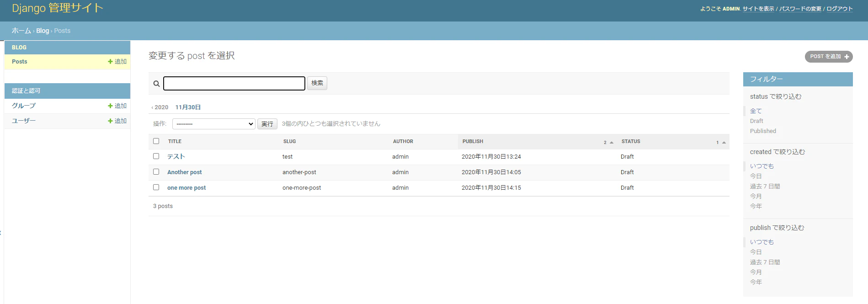The height and width of the screenshot is (304, 868).
Task: Click サイトを表示 link
Action: (x=758, y=9)
